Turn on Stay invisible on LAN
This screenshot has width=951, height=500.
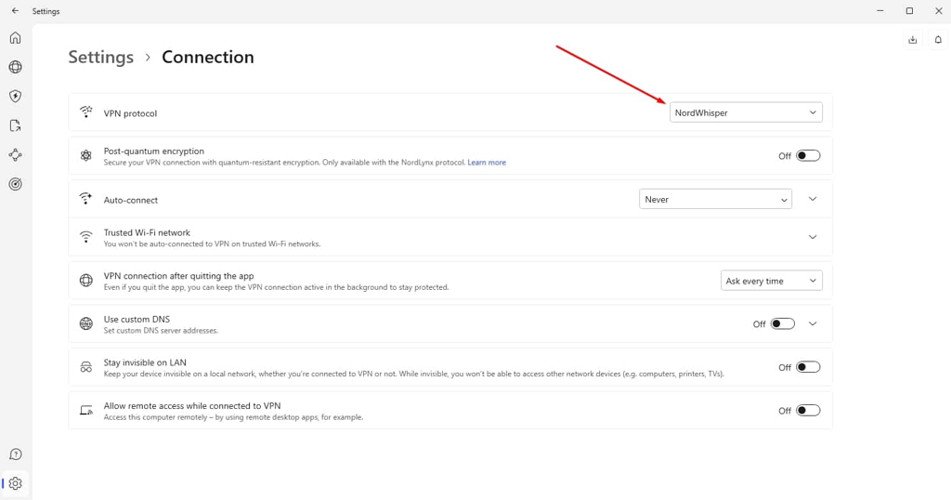pos(808,367)
